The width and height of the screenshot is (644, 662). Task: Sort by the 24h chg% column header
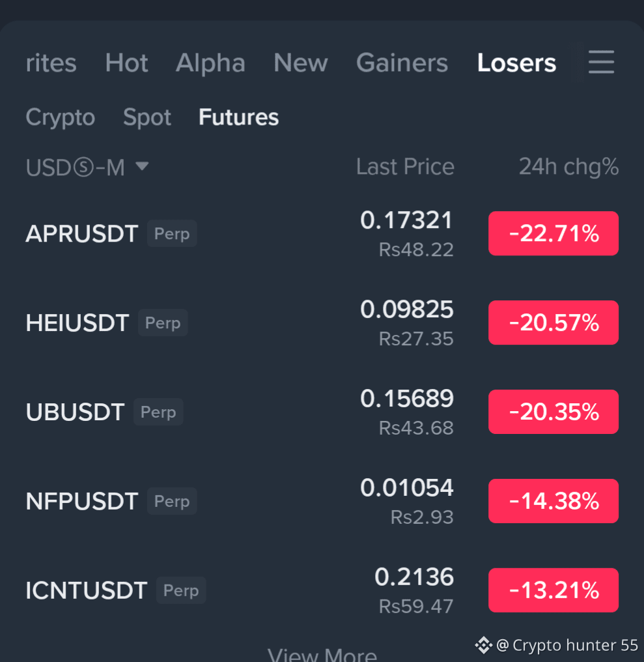(568, 167)
